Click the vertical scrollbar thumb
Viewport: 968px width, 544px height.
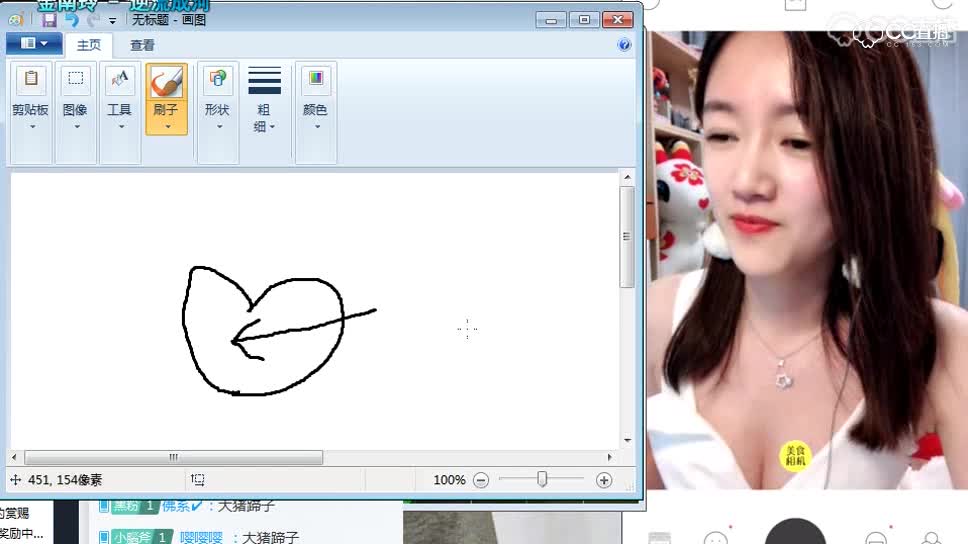tap(627, 237)
